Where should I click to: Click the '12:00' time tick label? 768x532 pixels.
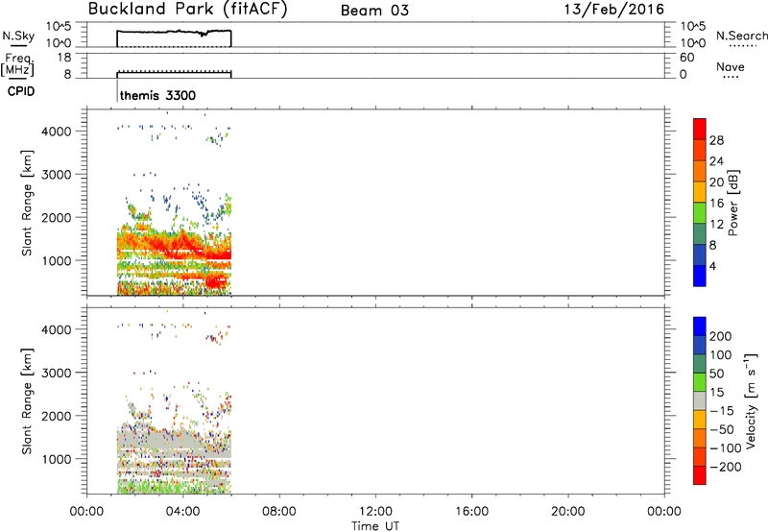pos(375,512)
